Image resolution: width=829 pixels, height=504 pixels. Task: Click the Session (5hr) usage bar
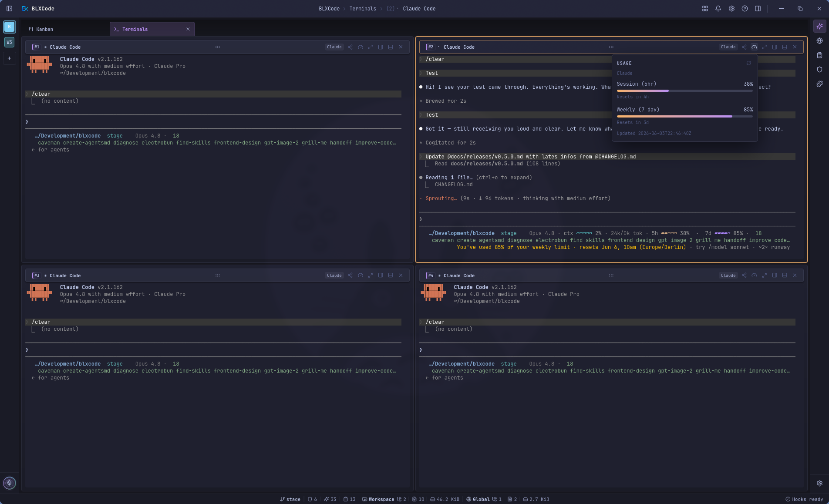coord(685,91)
